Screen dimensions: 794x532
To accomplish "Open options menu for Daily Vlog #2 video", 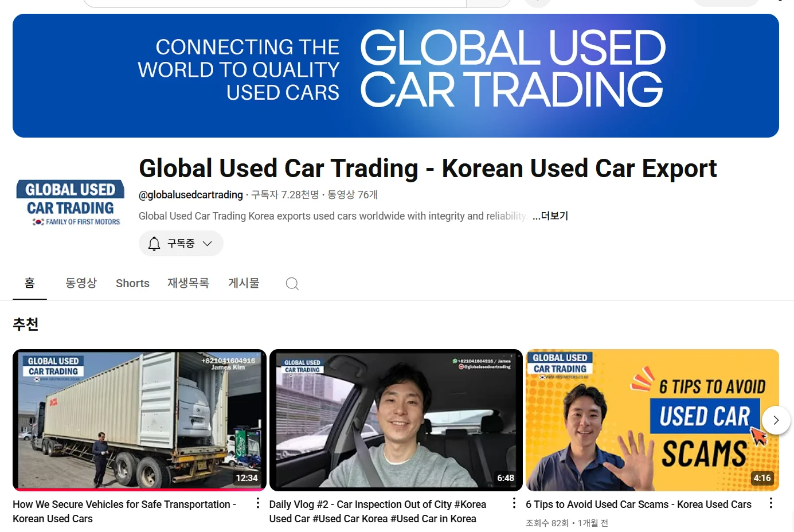I will tap(514, 503).
